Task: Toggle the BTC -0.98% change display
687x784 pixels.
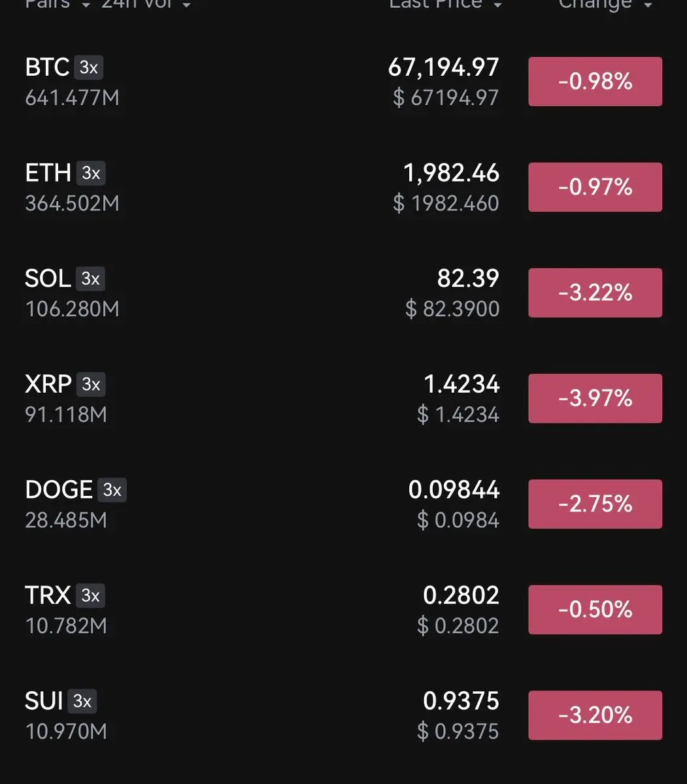Action: pyautogui.click(x=595, y=82)
